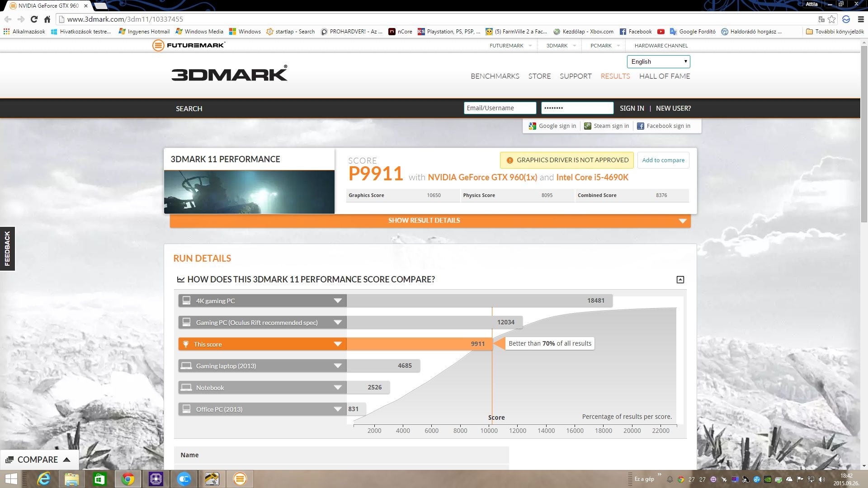The height and width of the screenshot is (488, 868).
Task: Click the Add to compare link
Action: [x=663, y=160]
